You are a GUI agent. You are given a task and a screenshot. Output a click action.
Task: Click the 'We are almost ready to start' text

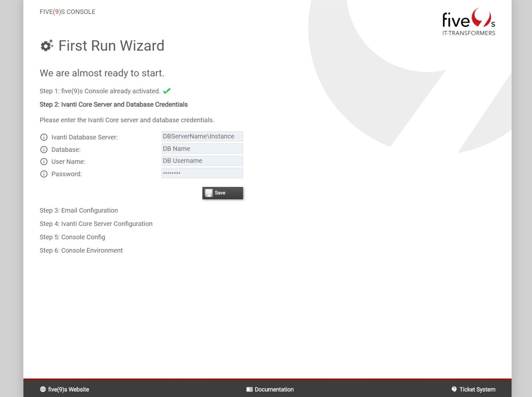point(102,73)
